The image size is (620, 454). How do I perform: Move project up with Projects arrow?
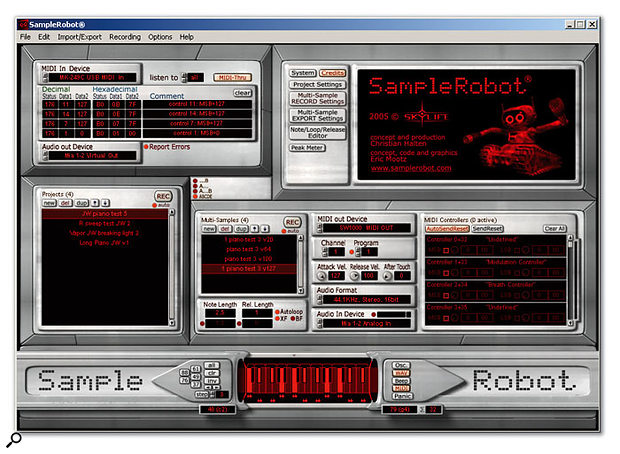(95, 203)
